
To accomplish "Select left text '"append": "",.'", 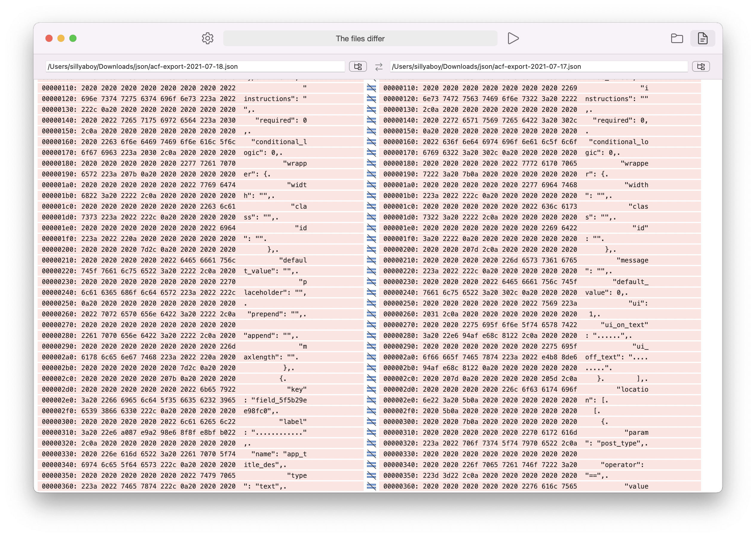I will point(271,335).
